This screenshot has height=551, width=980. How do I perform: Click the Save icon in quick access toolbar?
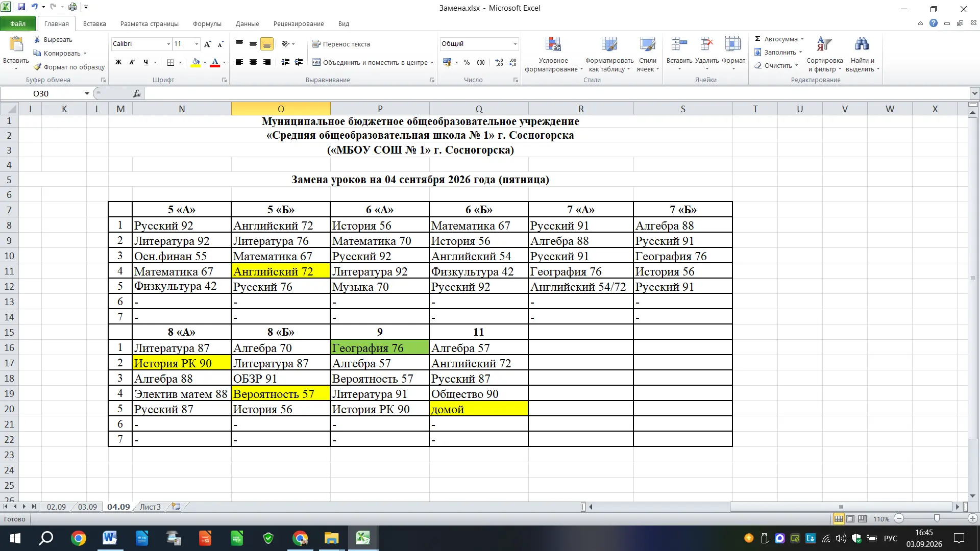pyautogui.click(x=21, y=7)
